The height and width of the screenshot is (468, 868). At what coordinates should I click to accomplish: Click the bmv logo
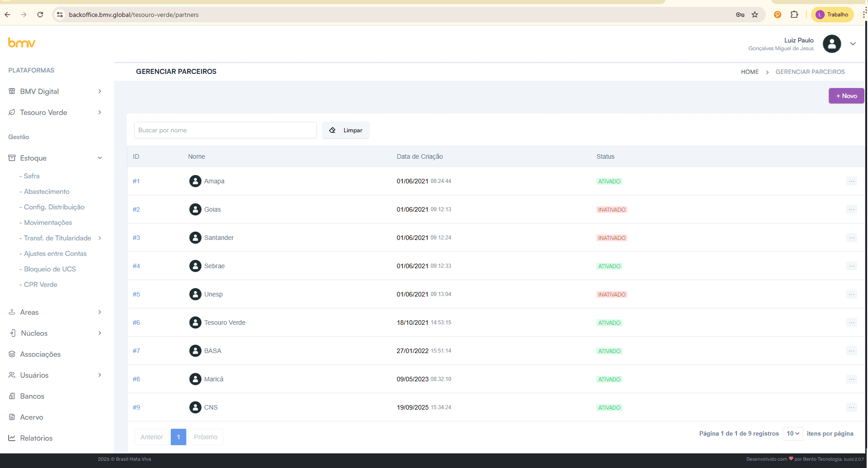[x=21, y=43]
